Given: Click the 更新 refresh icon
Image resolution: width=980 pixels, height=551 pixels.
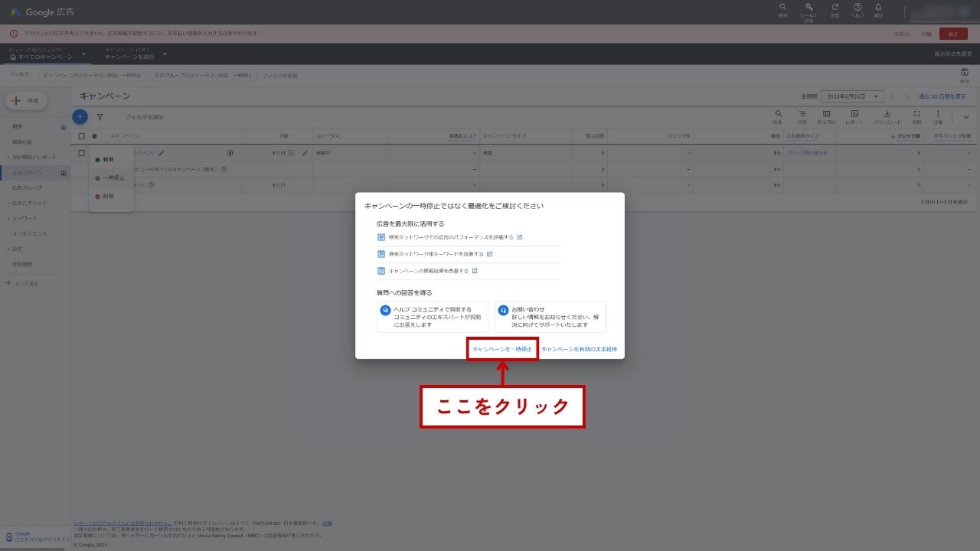Looking at the screenshot, I should (835, 8).
